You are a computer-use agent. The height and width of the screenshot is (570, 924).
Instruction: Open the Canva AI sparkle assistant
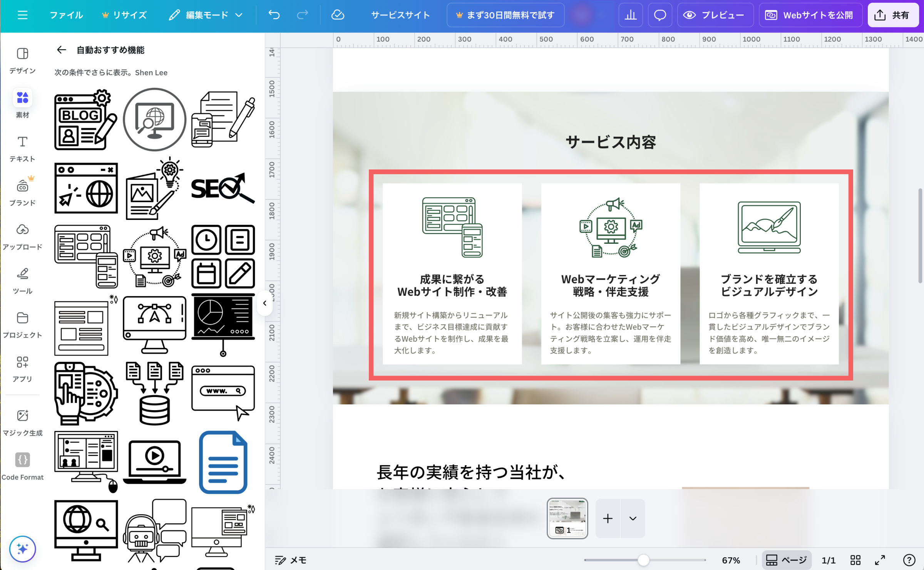tap(22, 548)
